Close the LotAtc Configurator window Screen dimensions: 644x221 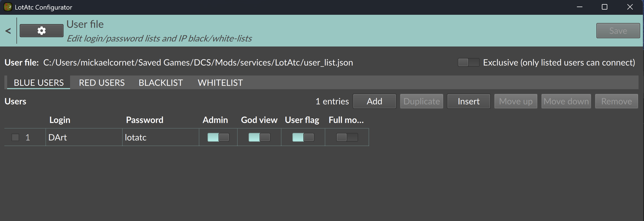point(630,7)
